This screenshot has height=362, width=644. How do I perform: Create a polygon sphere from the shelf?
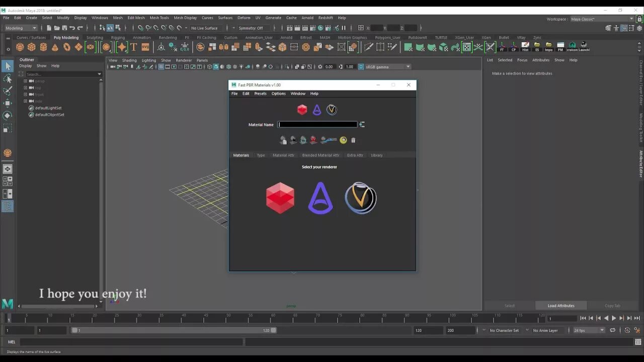[20, 47]
